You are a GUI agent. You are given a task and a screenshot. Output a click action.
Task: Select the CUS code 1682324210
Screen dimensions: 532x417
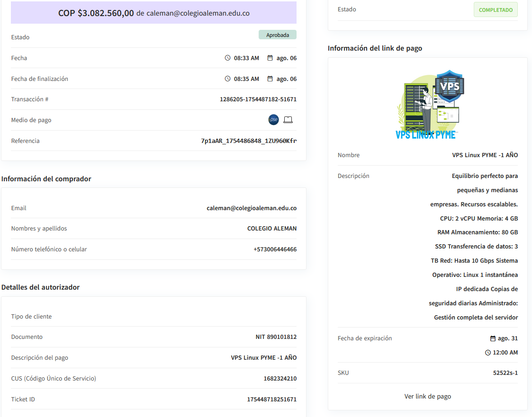280,379
